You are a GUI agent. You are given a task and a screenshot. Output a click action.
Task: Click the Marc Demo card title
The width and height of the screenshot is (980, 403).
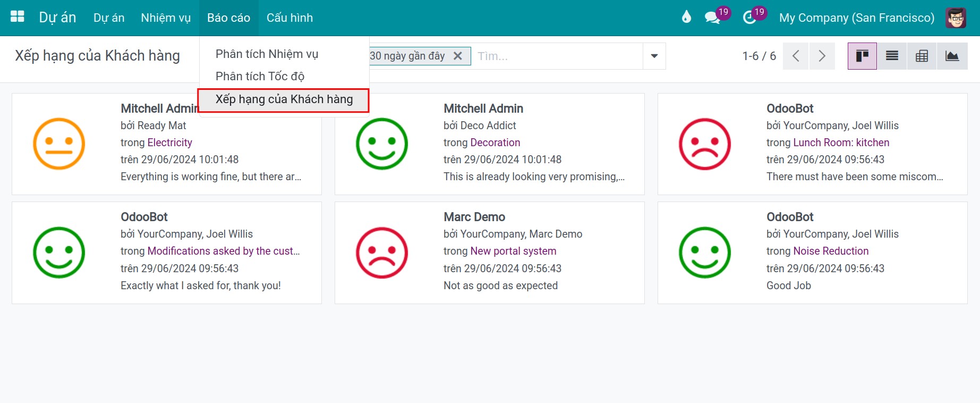474,217
